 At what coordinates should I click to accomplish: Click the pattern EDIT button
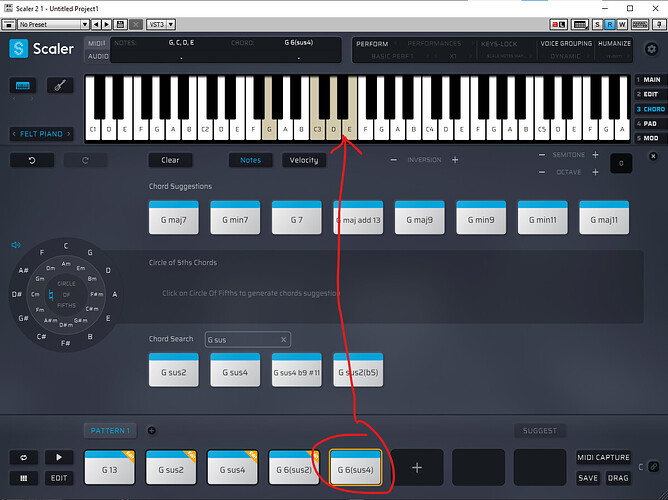click(59, 478)
